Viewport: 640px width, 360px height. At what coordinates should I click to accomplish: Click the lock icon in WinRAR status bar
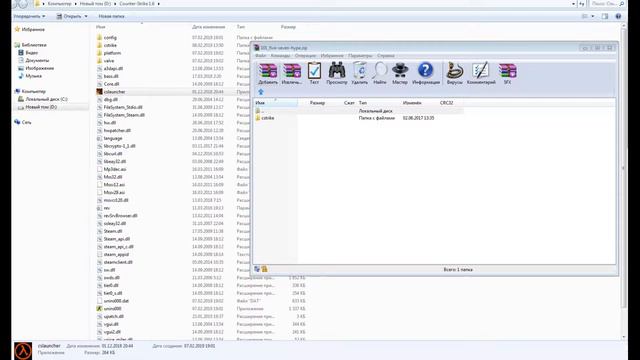pos(264,269)
